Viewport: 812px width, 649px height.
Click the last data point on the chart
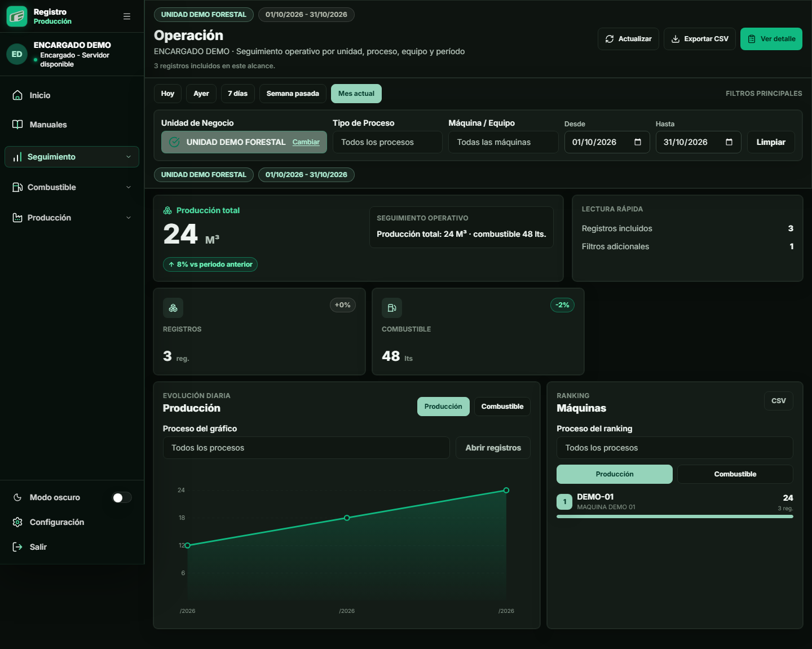pyautogui.click(x=506, y=491)
